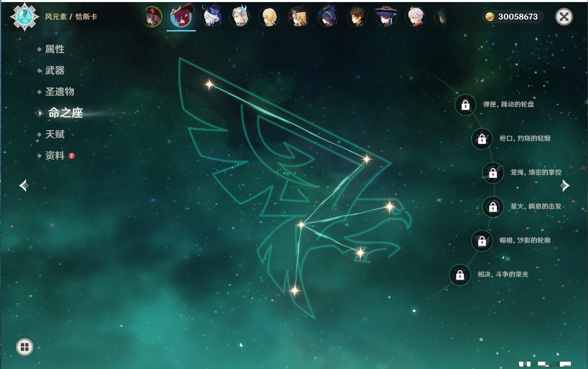Open the lock icon for 枪口, 灼烧的轻烟
The width and height of the screenshot is (588, 369).
pyautogui.click(x=482, y=139)
